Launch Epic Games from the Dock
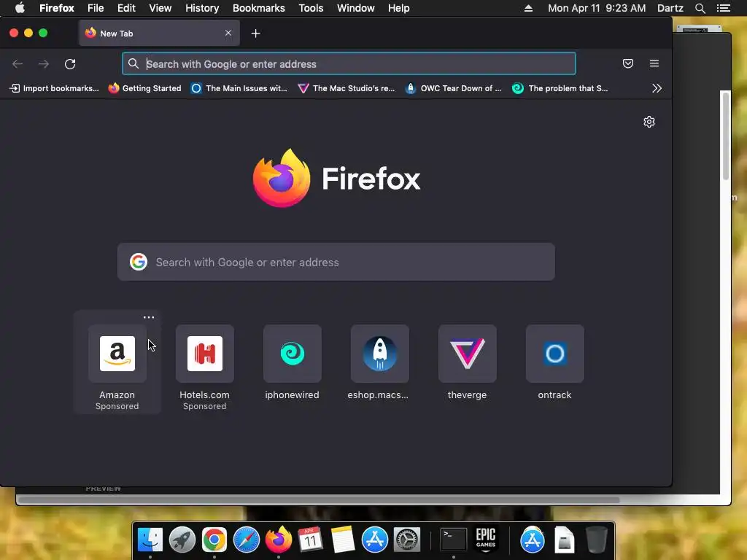 click(485, 540)
